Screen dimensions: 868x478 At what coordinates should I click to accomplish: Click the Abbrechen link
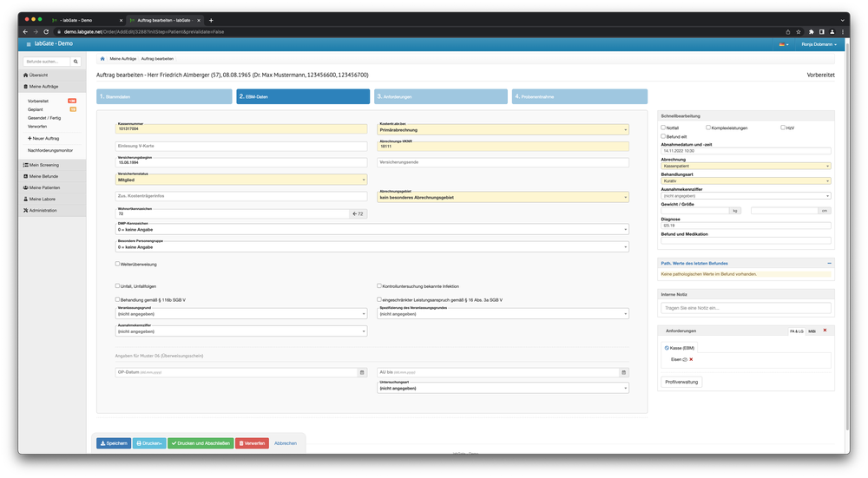click(286, 443)
